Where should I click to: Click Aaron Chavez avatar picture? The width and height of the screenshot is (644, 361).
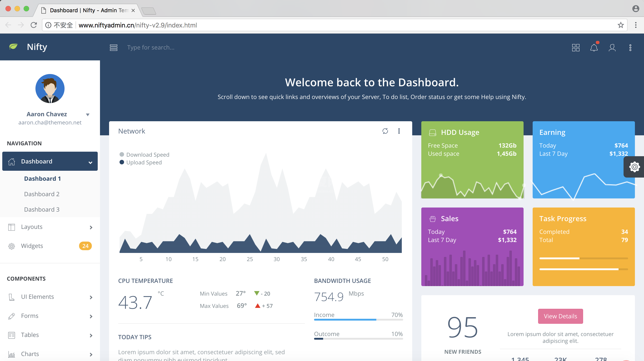(x=50, y=89)
